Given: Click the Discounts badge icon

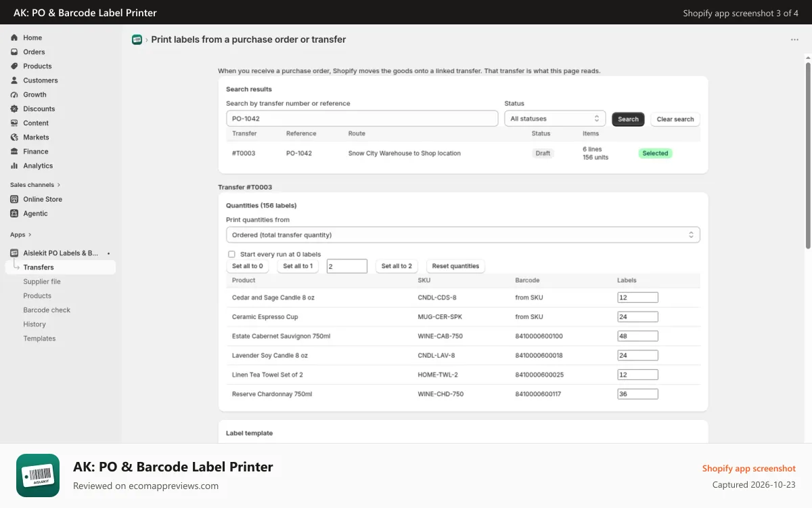Looking at the screenshot, I should tap(14, 109).
